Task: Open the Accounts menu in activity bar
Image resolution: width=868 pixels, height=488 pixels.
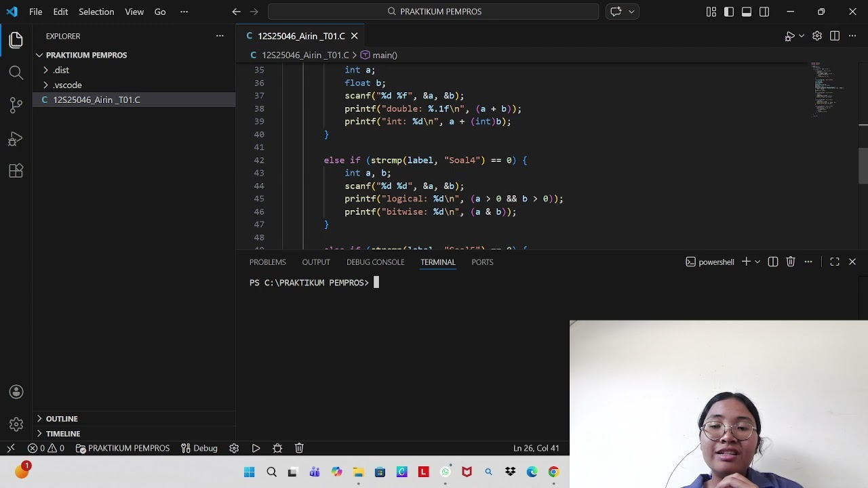Action: (x=16, y=392)
